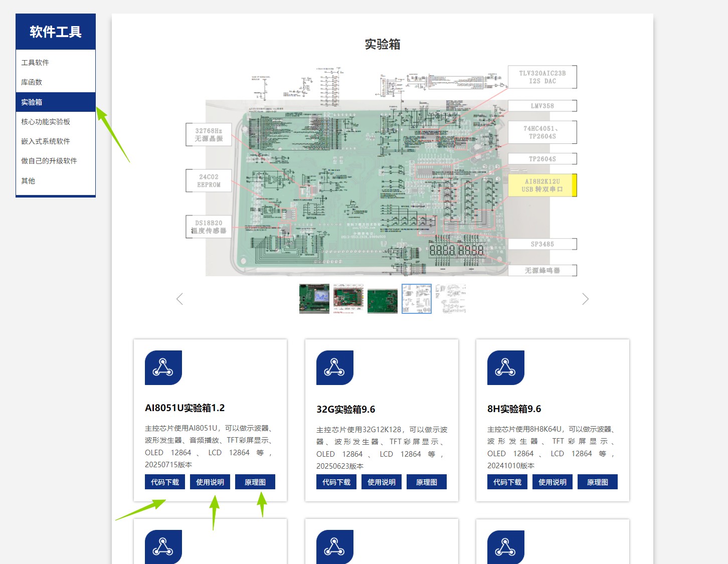Click the LMV358 label on the diagram

542,106
